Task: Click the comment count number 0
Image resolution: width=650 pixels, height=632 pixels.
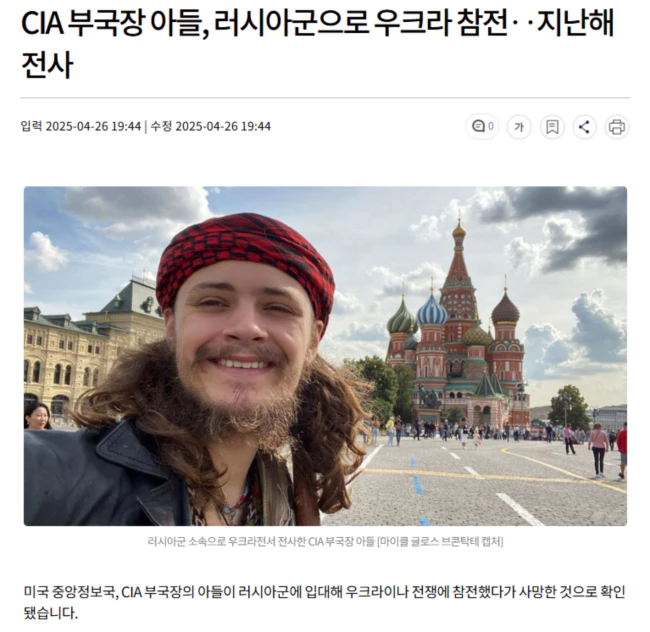Action: pos(491,126)
